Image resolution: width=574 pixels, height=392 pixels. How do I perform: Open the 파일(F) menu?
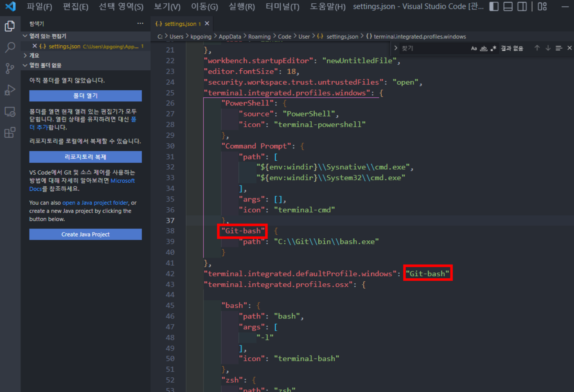pyautogui.click(x=39, y=7)
